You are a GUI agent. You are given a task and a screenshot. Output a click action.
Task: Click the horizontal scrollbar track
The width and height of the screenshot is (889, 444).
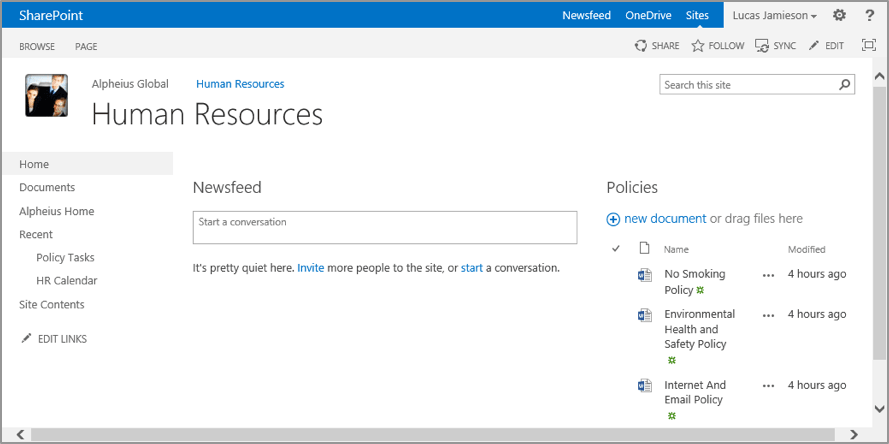pyautogui.click(x=440, y=434)
